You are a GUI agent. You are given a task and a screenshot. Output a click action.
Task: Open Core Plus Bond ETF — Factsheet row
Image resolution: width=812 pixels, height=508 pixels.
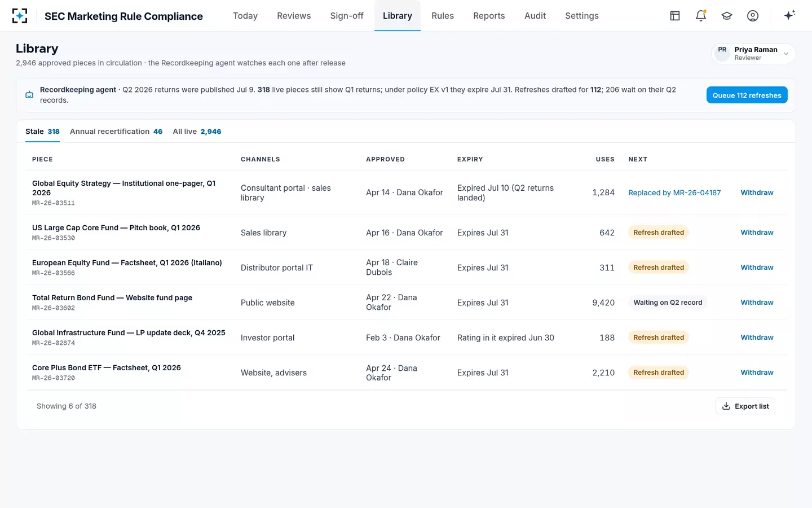tap(406, 373)
